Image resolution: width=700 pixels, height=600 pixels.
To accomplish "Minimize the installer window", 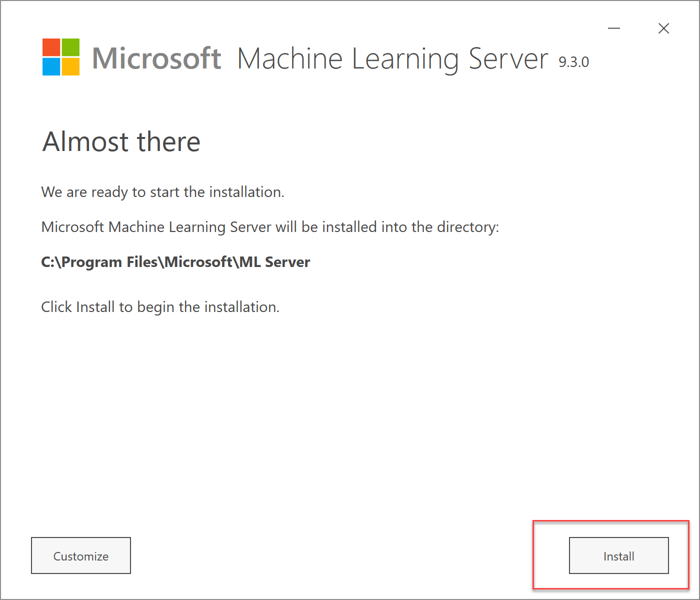I will 614,28.
